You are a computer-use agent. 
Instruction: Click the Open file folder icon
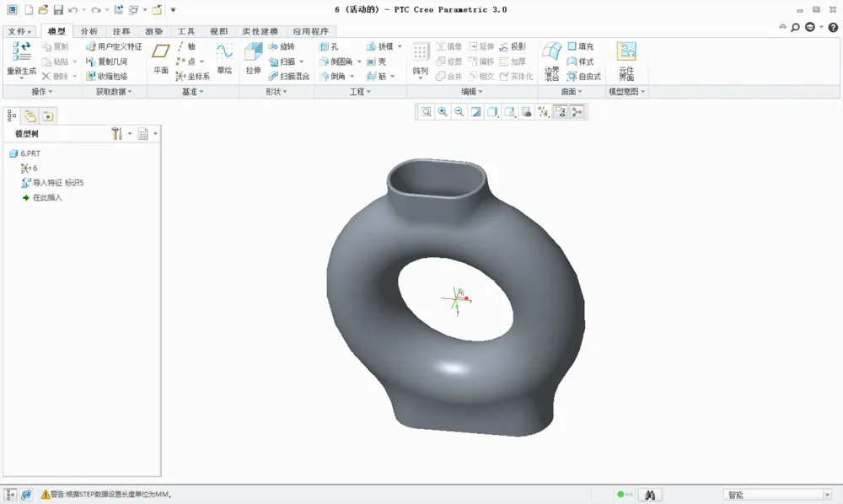[44, 9]
